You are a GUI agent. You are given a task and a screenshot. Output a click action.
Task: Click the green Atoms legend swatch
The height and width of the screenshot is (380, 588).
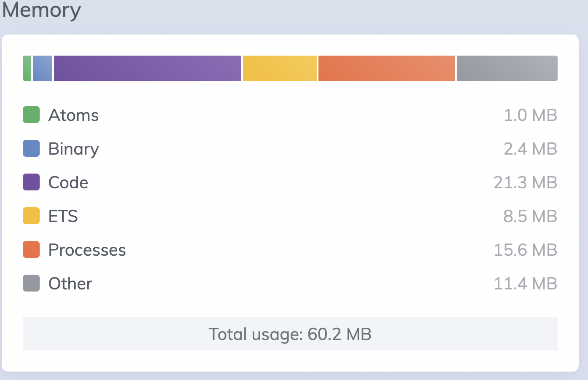pyautogui.click(x=31, y=115)
